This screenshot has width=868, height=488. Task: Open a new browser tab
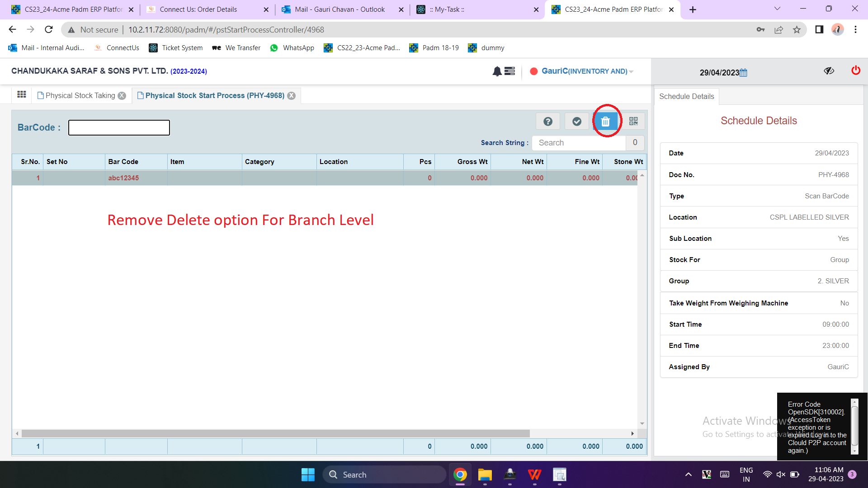(693, 9)
